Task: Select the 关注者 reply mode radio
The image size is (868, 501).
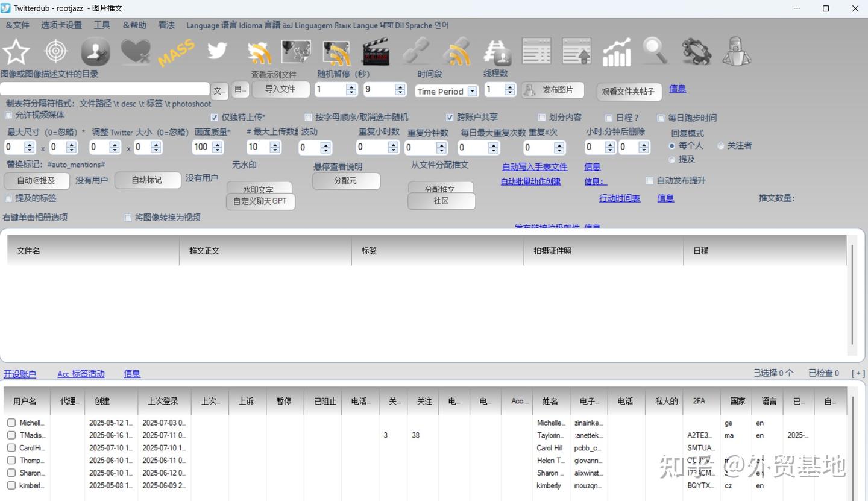Action: [721, 145]
